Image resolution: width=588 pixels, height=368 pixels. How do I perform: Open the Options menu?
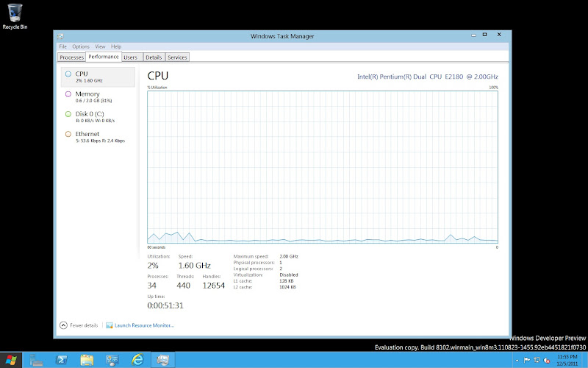81,46
